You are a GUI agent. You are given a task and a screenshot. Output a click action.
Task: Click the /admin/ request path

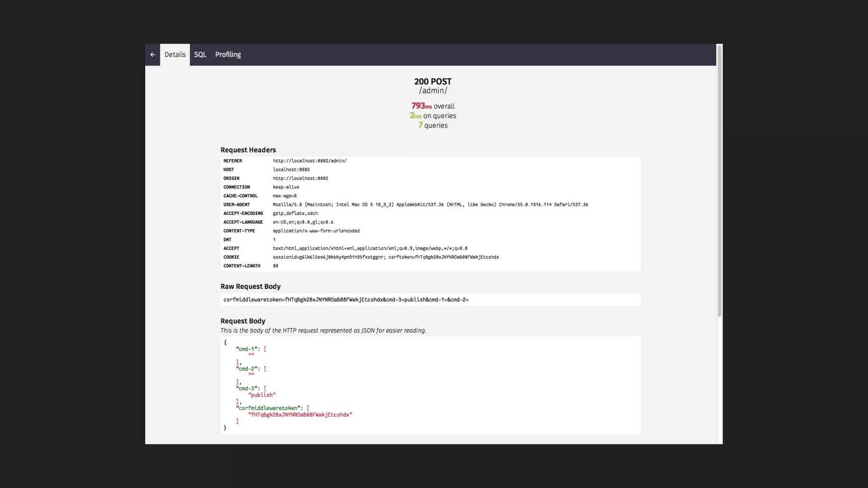pyautogui.click(x=433, y=91)
